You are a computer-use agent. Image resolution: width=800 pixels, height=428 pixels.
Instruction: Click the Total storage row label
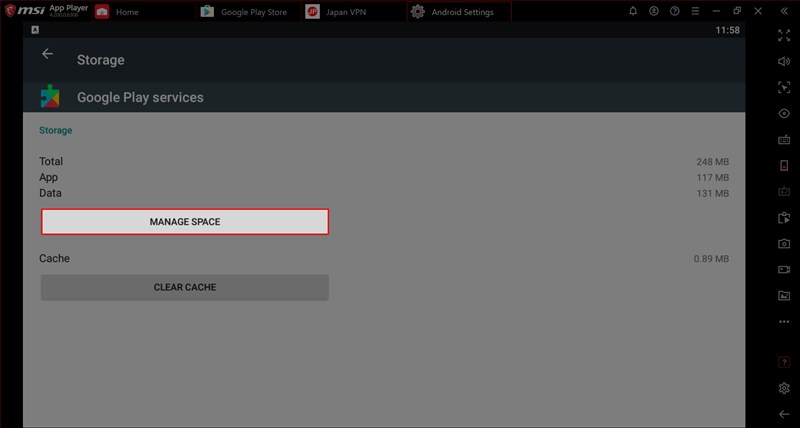coord(51,161)
